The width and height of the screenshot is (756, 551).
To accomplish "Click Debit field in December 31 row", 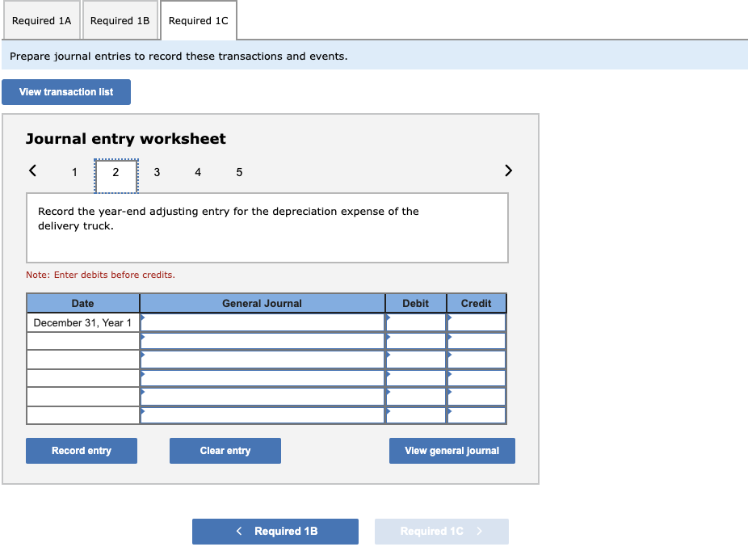I will coord(416,322).
